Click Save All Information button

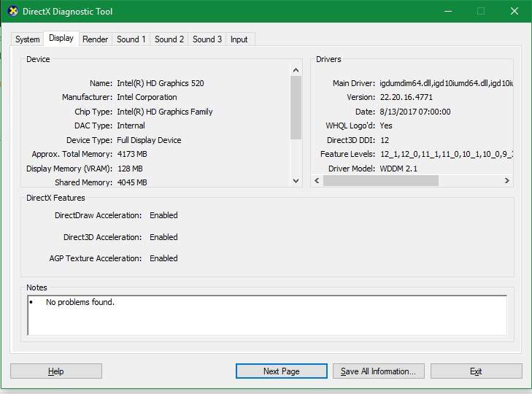(378, 371)
